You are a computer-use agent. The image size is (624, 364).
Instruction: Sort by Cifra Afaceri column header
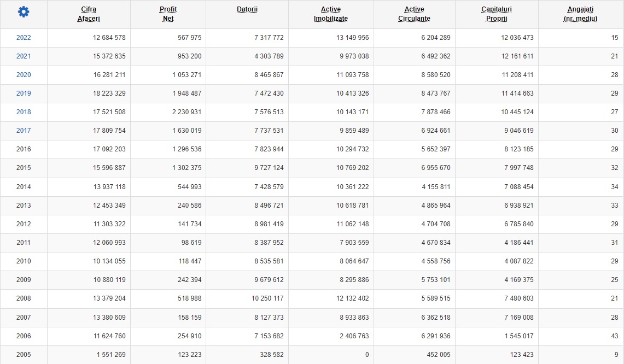pyautogui.click(x=89, y=14)
